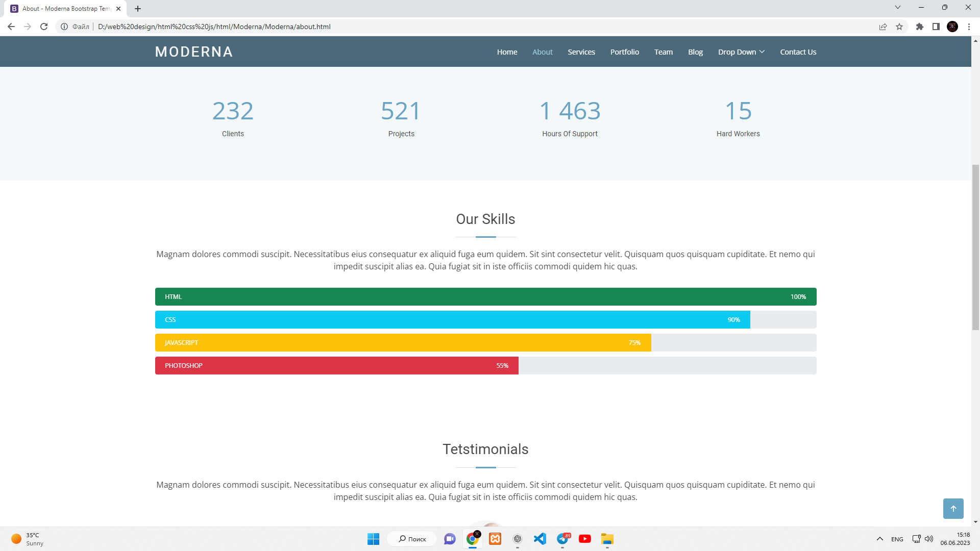
Task: Reload the page with the refresh icon
Action: 44,27
